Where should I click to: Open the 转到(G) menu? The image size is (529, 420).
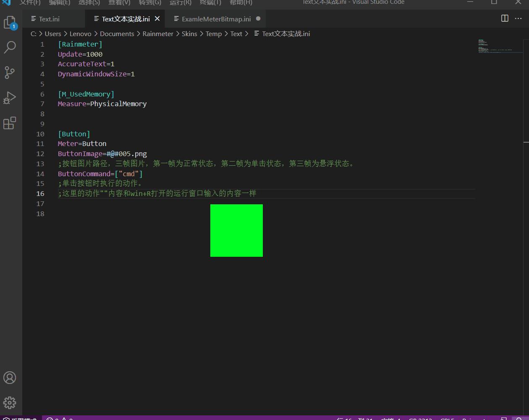tap(150, 3)
